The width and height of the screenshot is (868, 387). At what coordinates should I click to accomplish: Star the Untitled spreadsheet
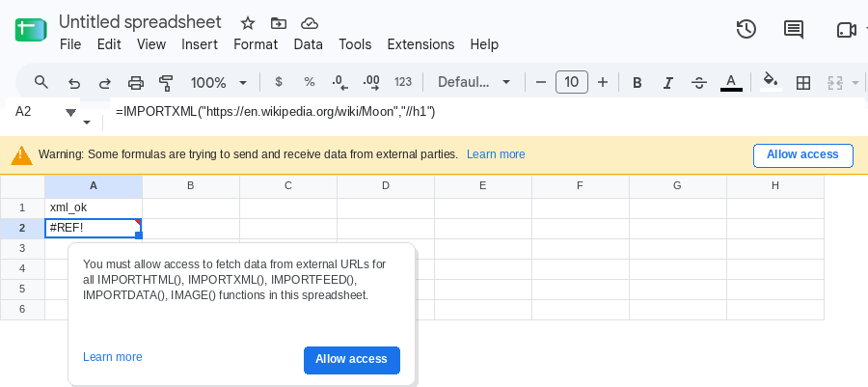(x=248, y=23)
